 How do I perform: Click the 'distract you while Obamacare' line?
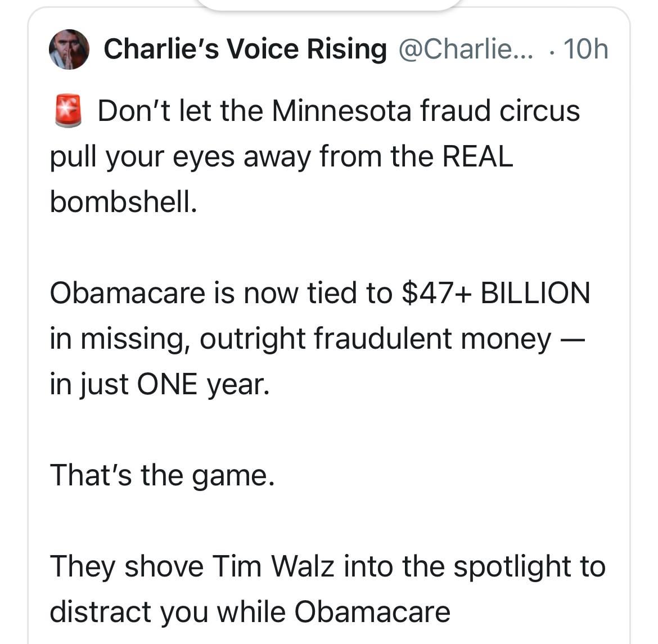coord(250,612)
